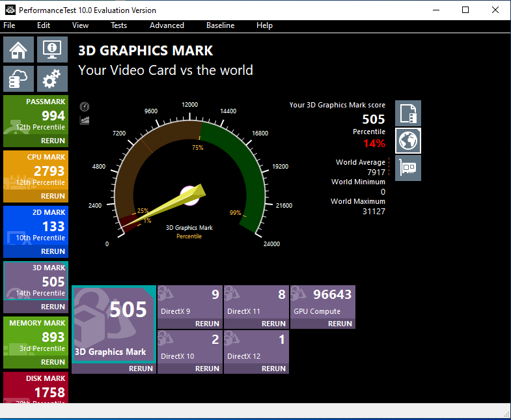Go to the Home screen icon
This screenshot has height=420, width=511.
(19, 49)
